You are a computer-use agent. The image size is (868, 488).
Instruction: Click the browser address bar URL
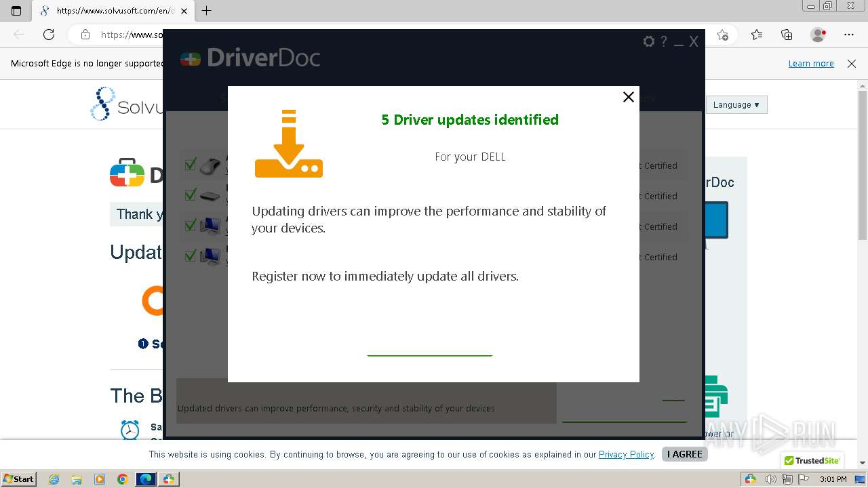pos(132,35)
